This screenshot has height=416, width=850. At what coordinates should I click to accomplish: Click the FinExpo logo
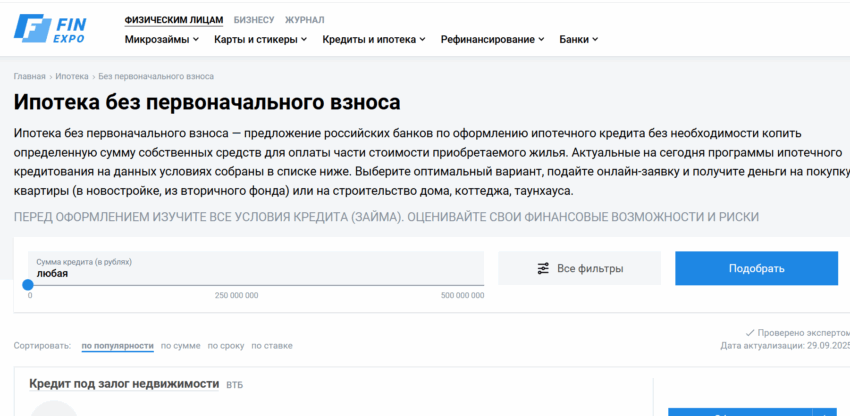click(x=50, y=28)
